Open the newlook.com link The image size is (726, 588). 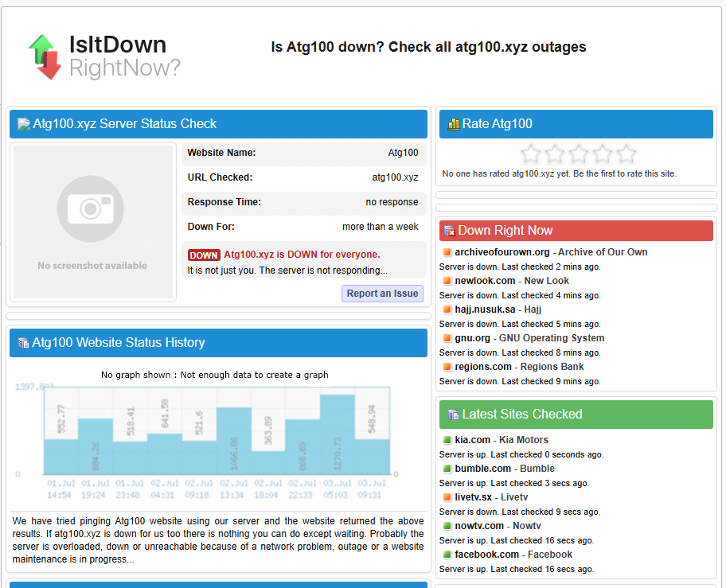(485, 281)
